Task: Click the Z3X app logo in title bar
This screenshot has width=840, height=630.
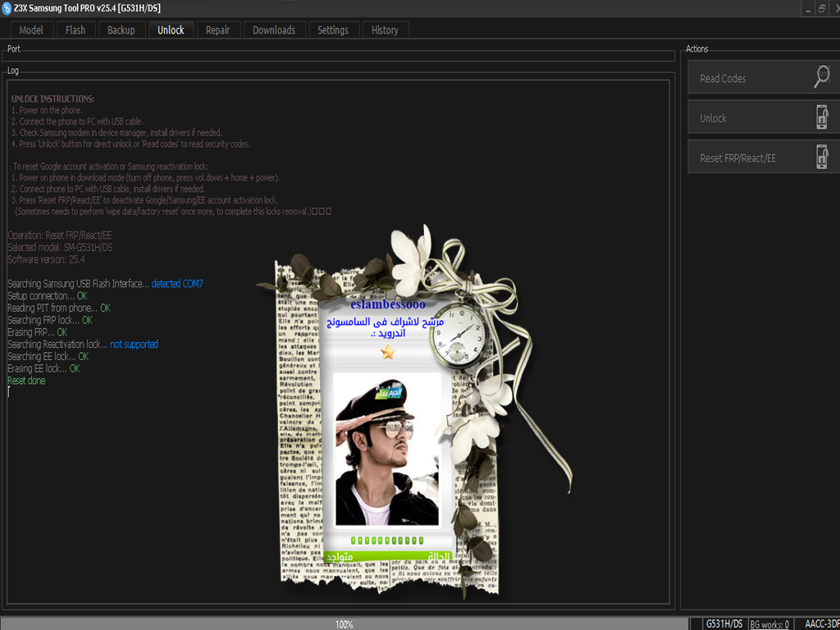Action: pos(7,8)
